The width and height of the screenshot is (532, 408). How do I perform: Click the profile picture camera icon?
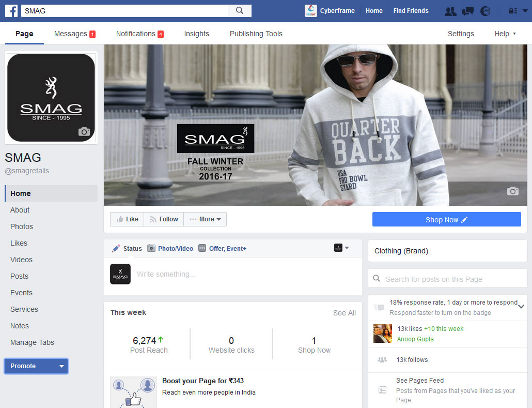point(84,132)
